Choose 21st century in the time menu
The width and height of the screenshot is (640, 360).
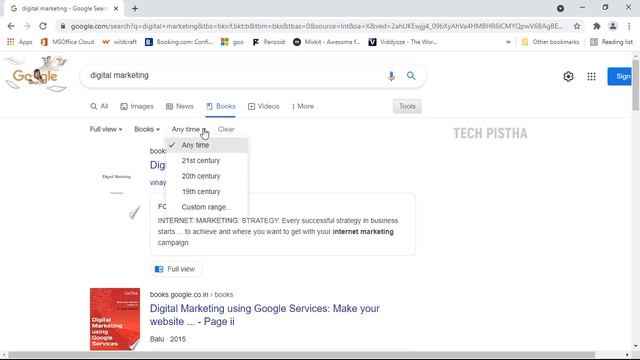(207, 160)
